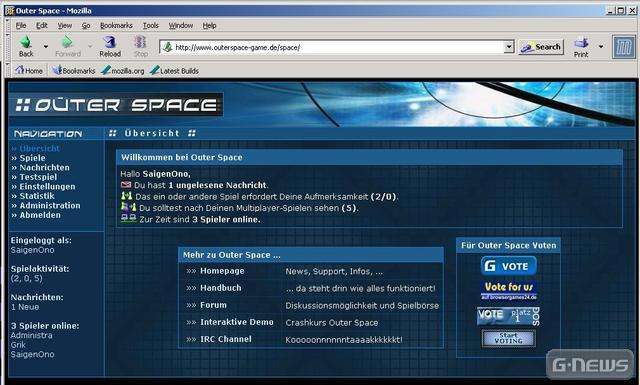
Task: Click the icon beside 'Das ein oder andere Spiel'
Action: point(127,196)
